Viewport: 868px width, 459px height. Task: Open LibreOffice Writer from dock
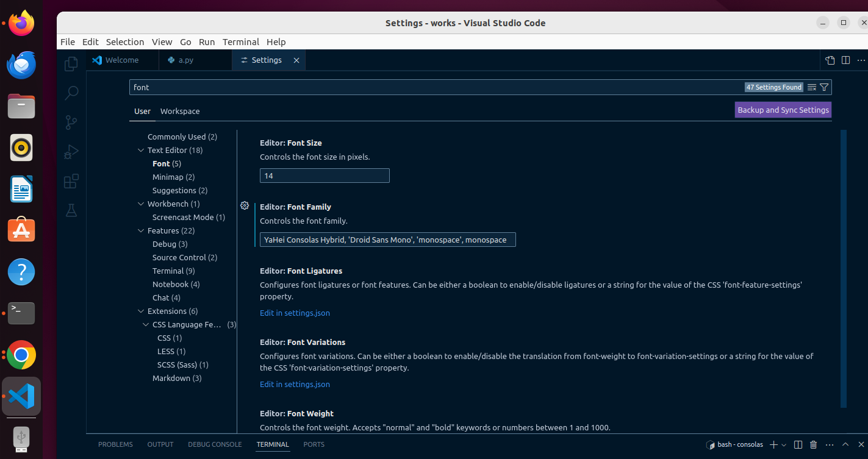[x=21, y=189]
